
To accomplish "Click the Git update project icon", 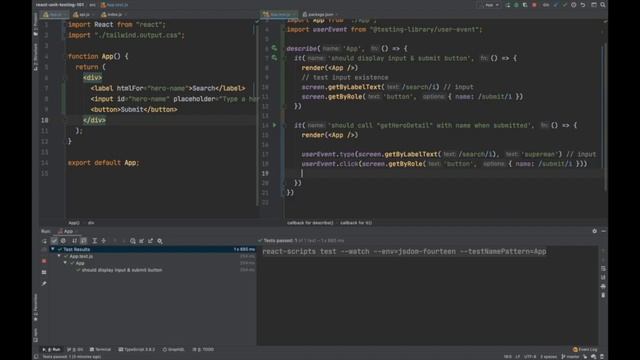I will pyautogui.click(x=556, y=5).
